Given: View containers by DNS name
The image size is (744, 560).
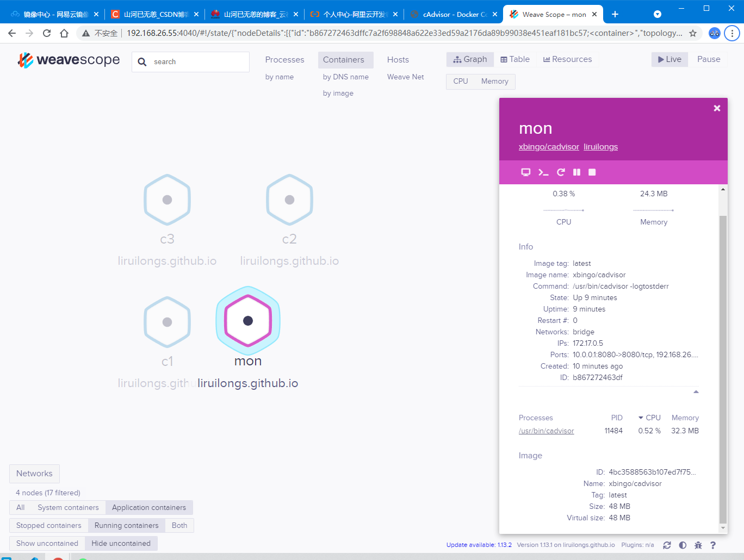Looking at the screenshot, I should tap(346, 77).
